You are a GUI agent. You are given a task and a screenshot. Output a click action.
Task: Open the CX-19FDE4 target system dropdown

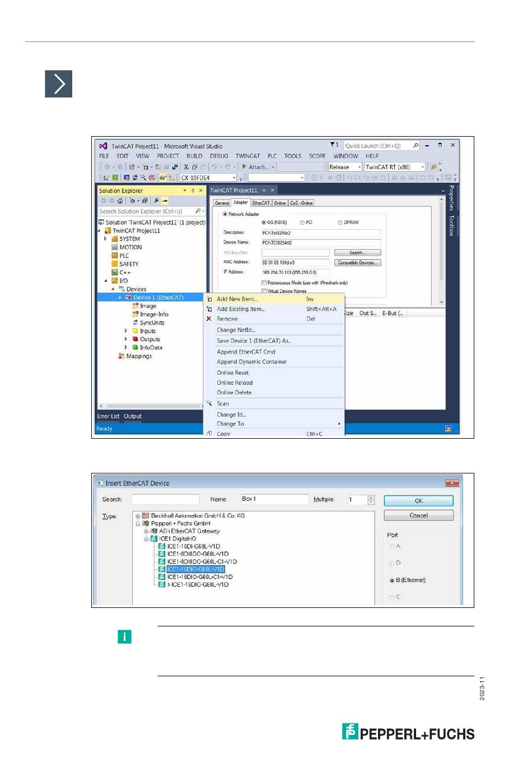pos(208,178)
